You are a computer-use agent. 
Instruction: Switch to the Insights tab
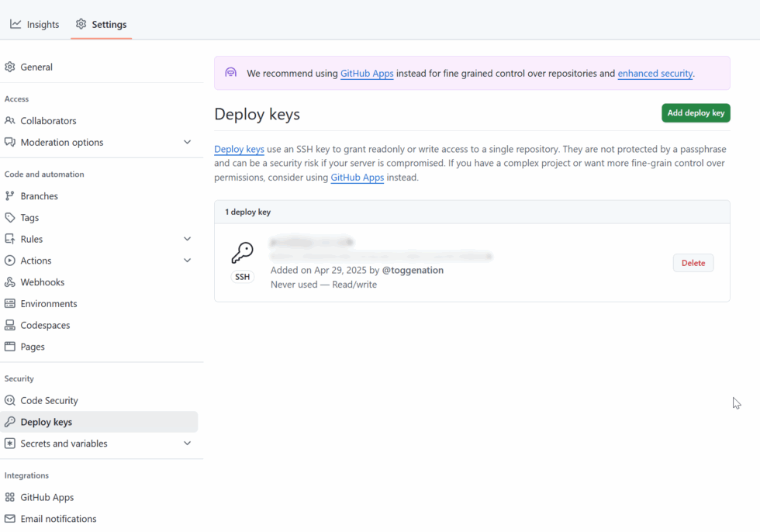tap(34, 24)
